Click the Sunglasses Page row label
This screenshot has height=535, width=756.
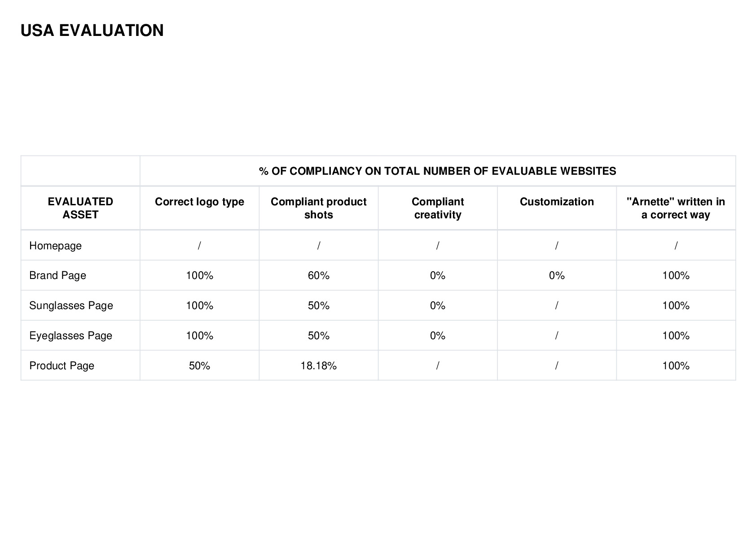click(71, 305)
